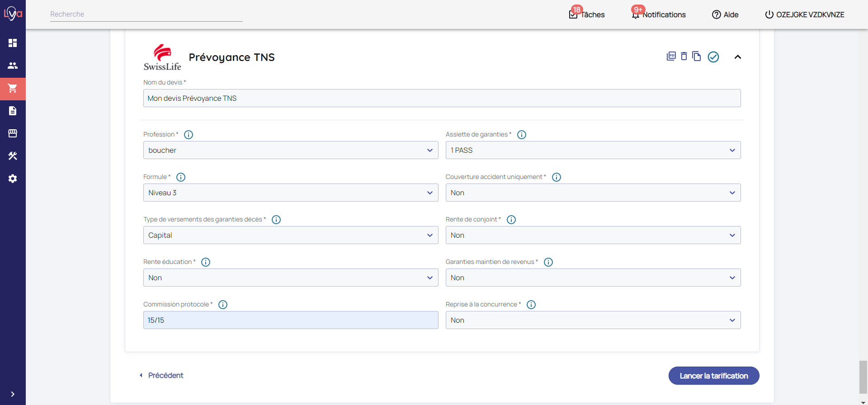Open the shopping cart sidebar icon

pos(13,89)
